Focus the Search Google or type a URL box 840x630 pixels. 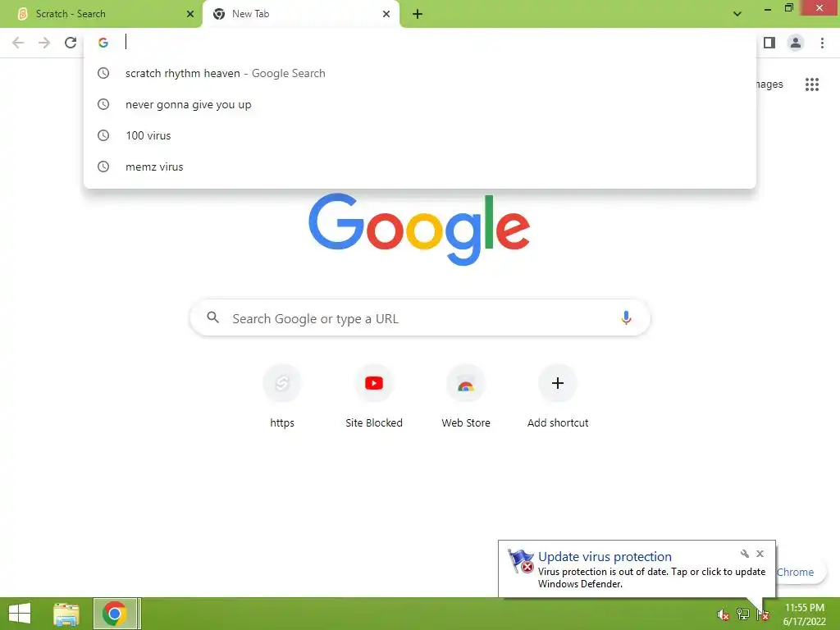420,317
